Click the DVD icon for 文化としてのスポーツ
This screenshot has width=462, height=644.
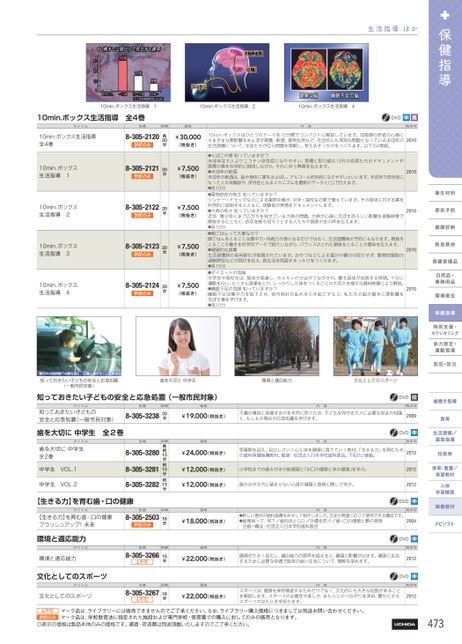tap(394, 576)
